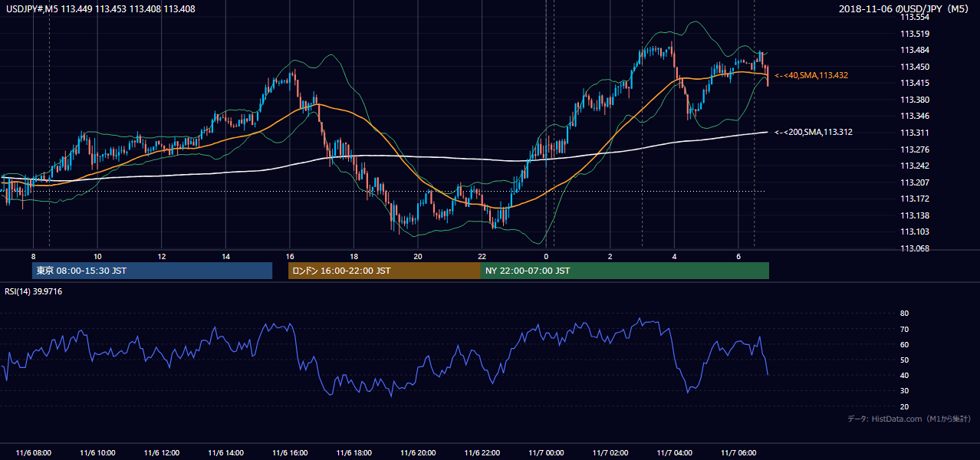The width and height of the screenshot is (980, 460).
Task: Click the USDJPY#,M5 price header text
Action: tap(102, 9)
